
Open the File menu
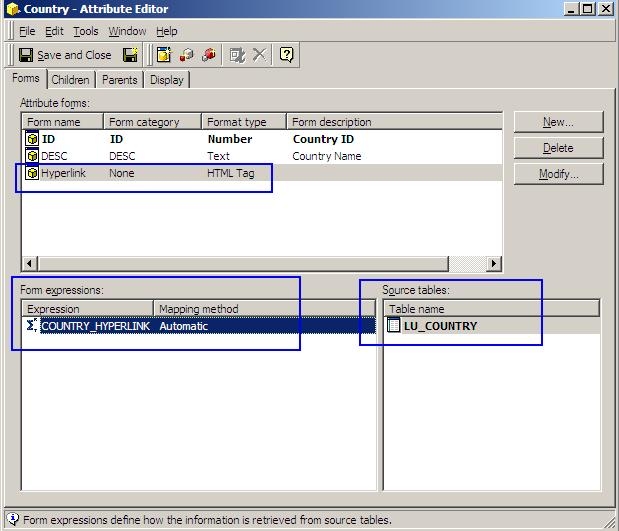(27, 32)
